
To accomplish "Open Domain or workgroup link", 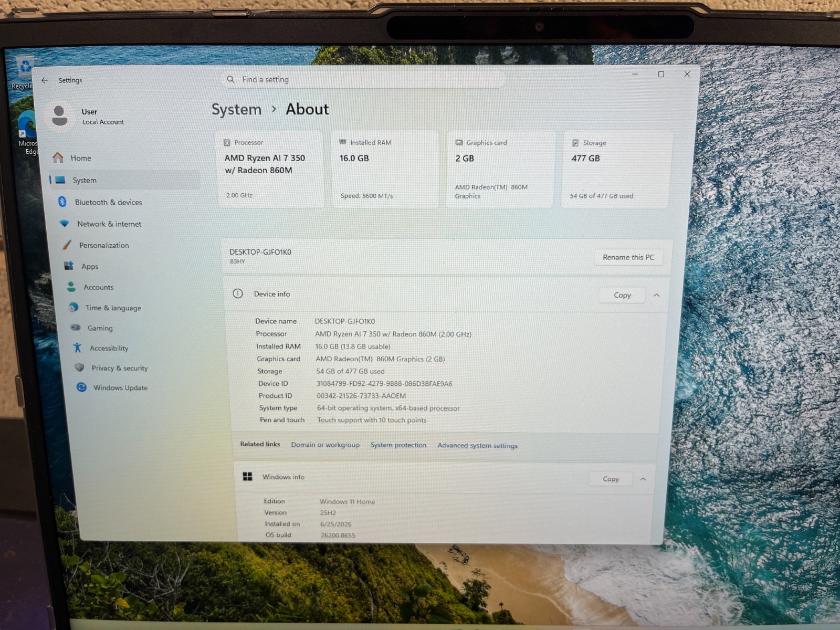I will [325, 445].
